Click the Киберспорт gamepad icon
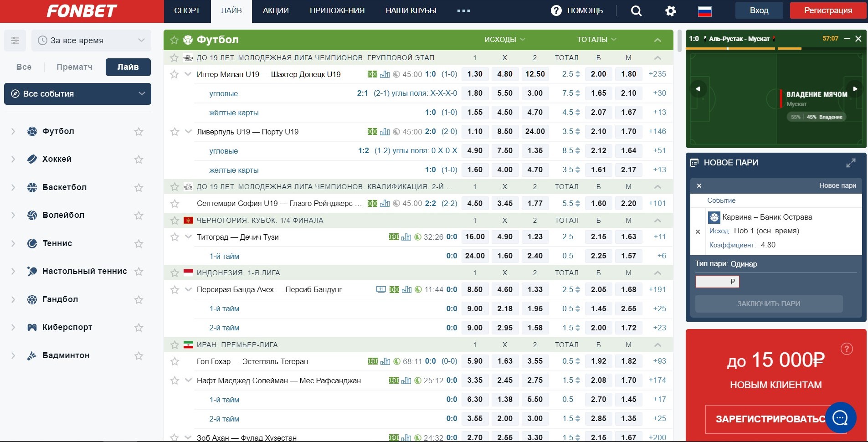The width and height of the screenshot is (868, 442). pyautogui.click(x=32, y=327)
